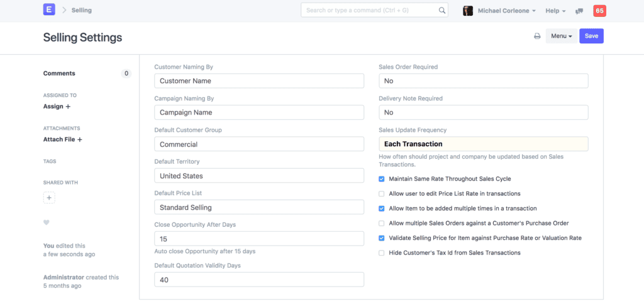Enable Hide Customer's Tax Id checkbox
This screenshot has height=308, width=644.
pyautogui.click(x=382, y=253)
